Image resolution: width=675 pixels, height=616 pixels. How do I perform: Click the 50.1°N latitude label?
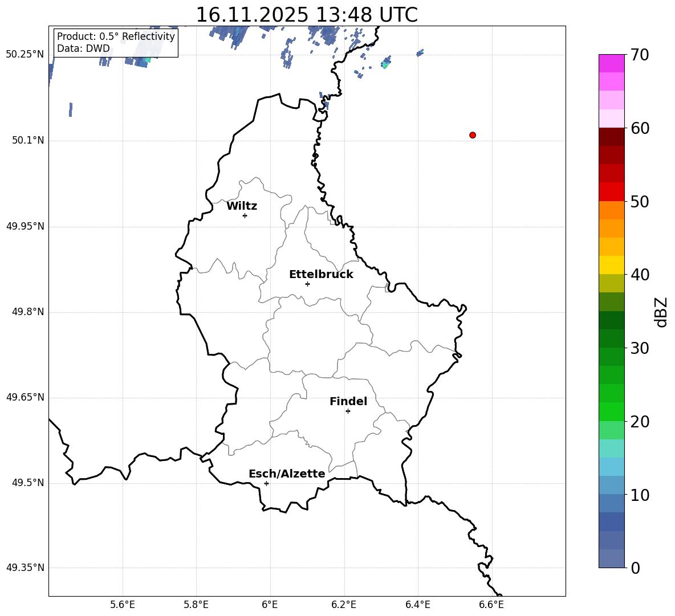point(28,140)
